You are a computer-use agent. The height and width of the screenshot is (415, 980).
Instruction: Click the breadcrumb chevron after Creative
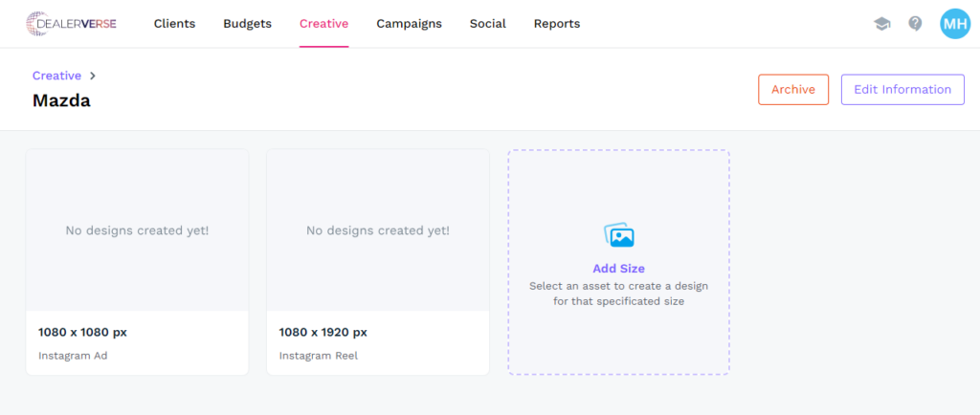coord(93,76)
